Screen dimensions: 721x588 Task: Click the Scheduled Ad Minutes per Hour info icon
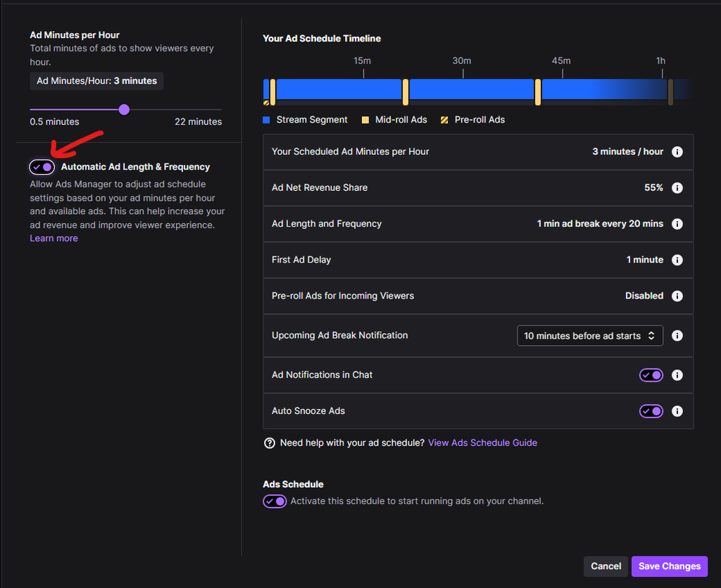677,151
